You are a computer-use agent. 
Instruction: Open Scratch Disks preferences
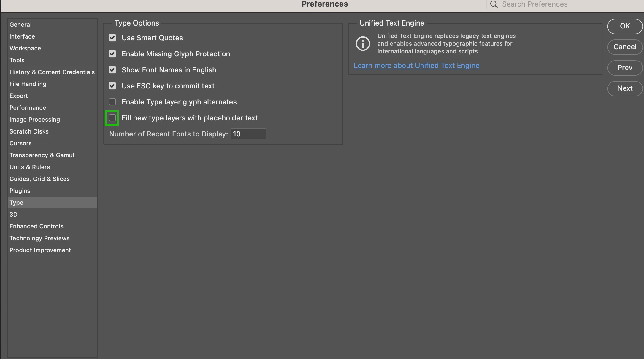click(29, 131)
